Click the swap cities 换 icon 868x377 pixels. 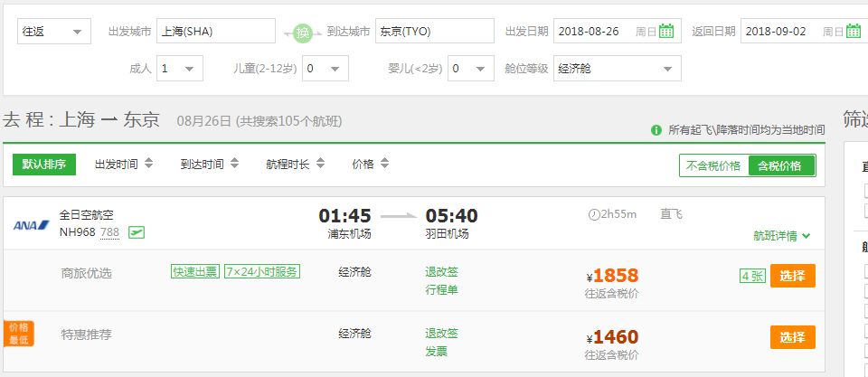[x=303, y=33]
